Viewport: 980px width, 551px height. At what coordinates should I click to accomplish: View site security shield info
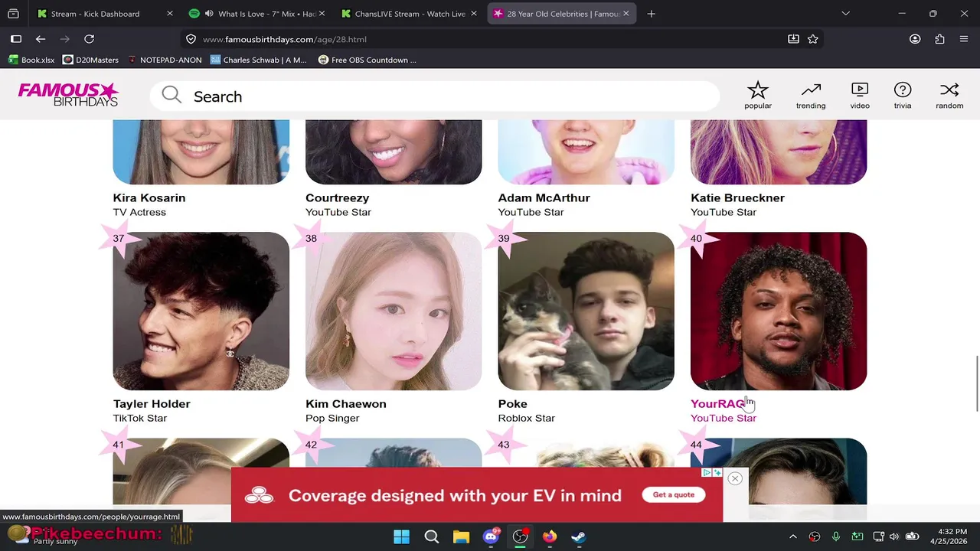pyautogui.click(x=191, y=39)
